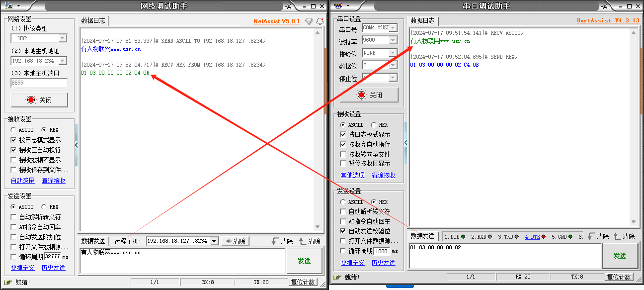The width and height of the screenshot is (644, 290).
Task: Open the UartAssist V4.3.13 link
Action: coord(608,21)
